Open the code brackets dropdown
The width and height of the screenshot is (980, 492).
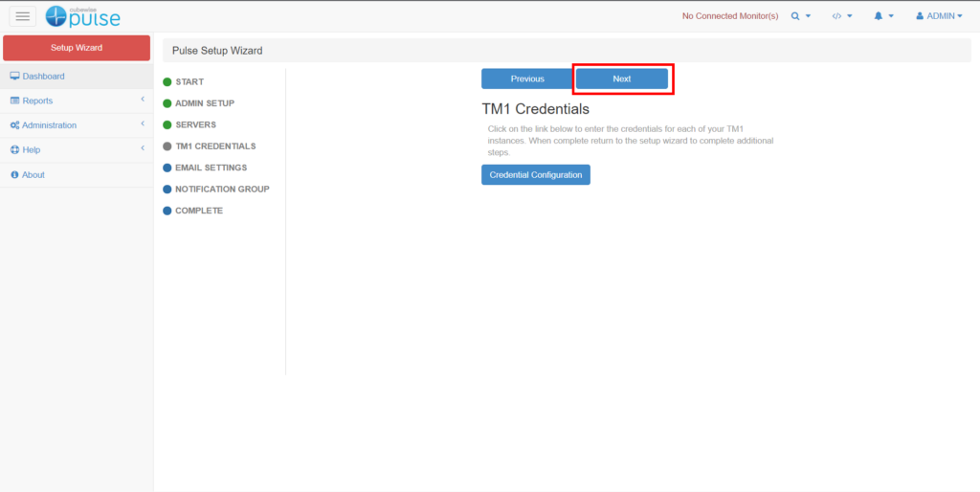click(842, 16)
